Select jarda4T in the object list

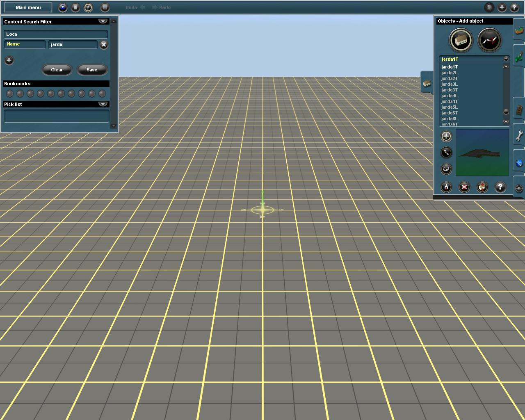click(x=450, y=101)
